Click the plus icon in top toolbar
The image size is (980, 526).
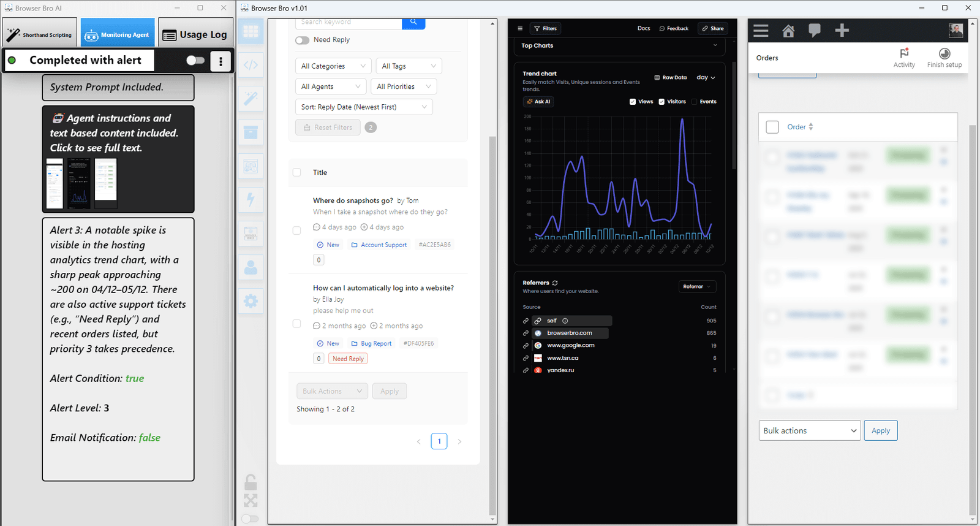[842, 31]
